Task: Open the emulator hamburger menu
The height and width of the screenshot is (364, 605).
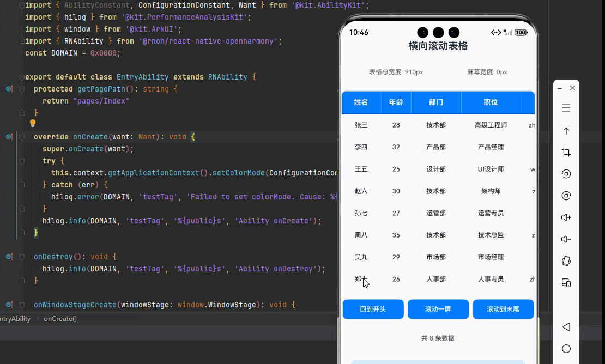Action: (x=566, y=108)
